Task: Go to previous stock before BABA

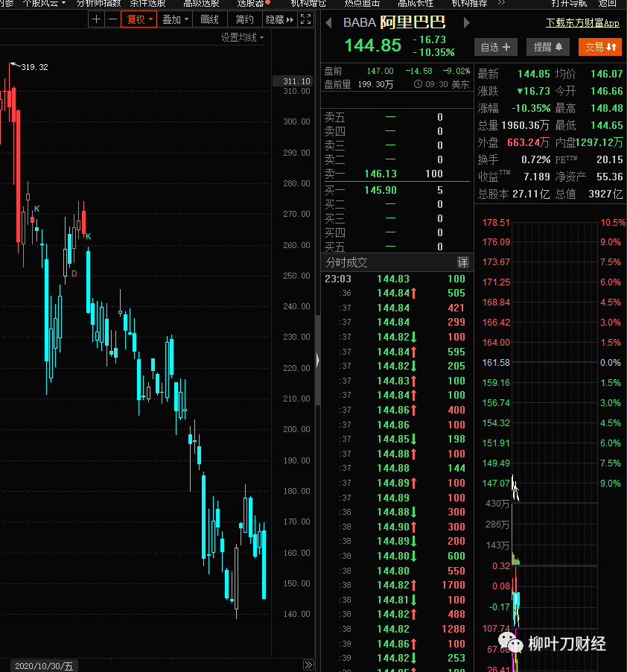Action: 329,22
